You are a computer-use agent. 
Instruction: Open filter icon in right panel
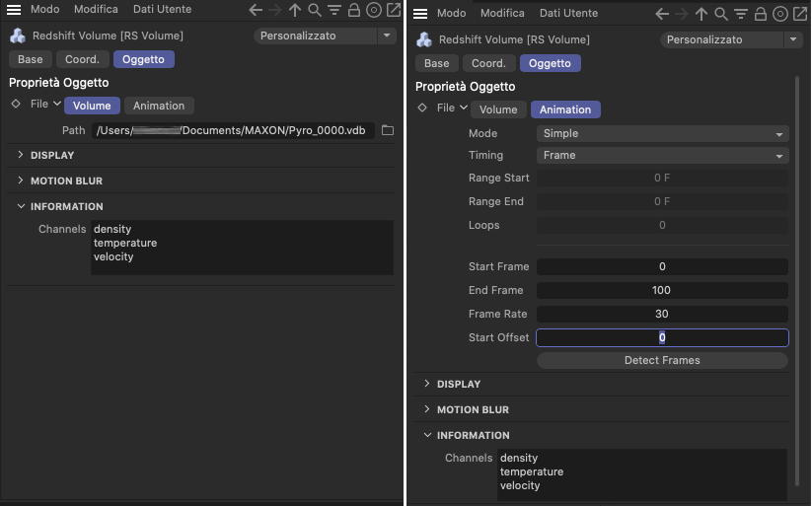(x=741, y=14)
